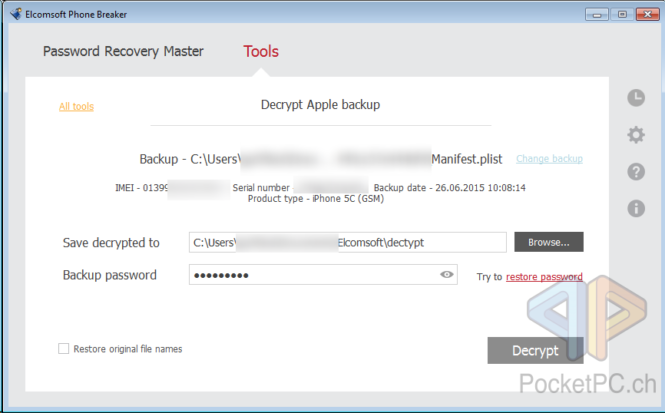This screenshot has width=665, height=413.
Task: Click the IMEI text
Action: [x=141, y=187]
